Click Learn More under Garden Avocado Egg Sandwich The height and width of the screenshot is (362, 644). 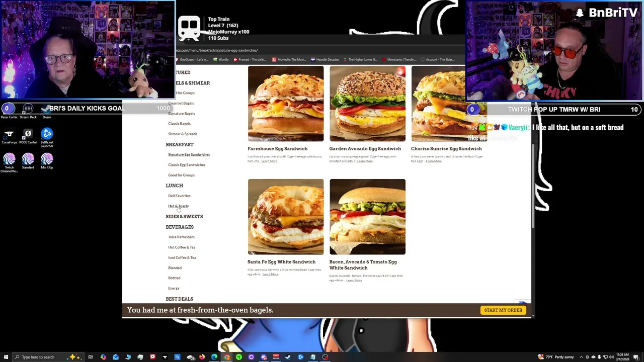coord(365,161)
